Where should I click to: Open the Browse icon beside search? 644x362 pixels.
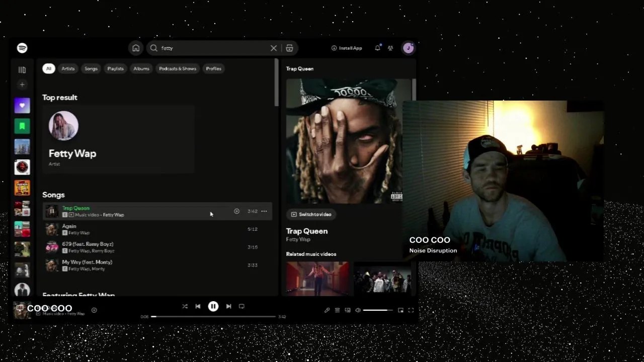tap(289, 48)
